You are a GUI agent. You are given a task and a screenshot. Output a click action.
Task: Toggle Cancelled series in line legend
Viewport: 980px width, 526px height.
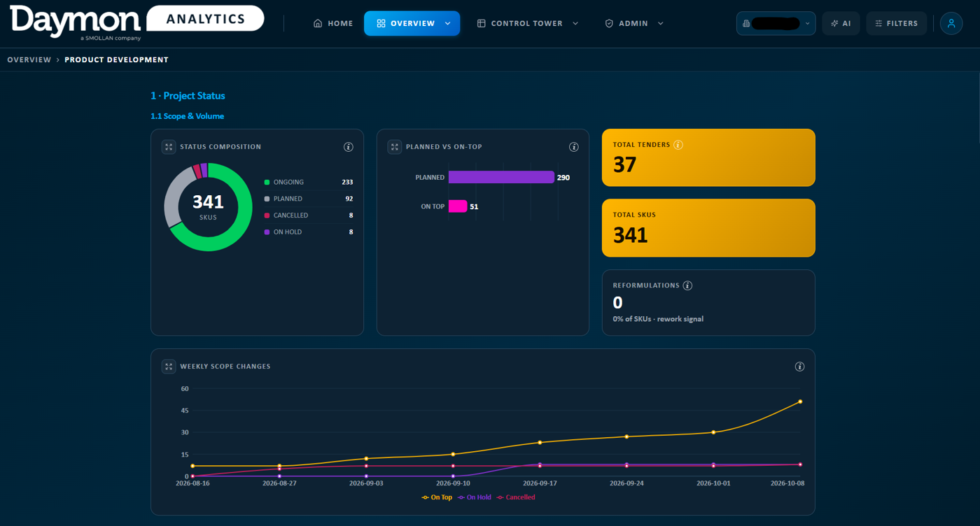[515, 497]
